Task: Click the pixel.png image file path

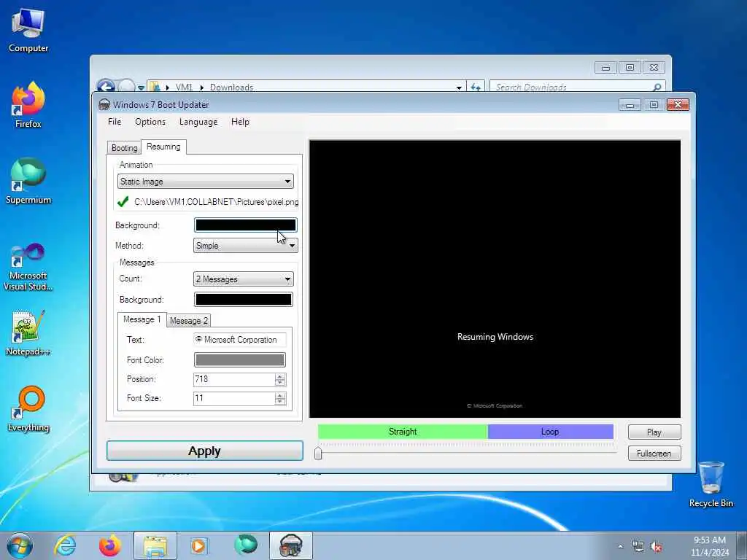Action: coord(216,202)
